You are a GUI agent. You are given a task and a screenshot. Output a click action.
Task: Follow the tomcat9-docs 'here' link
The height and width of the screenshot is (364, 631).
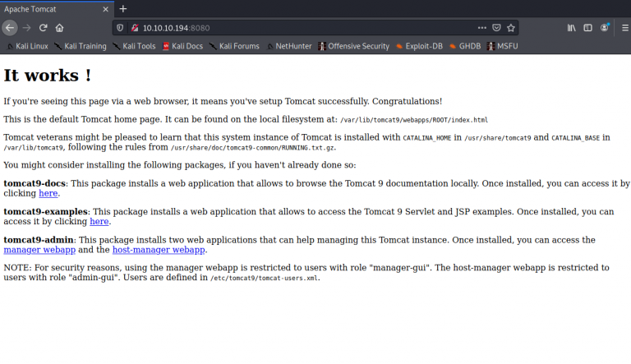click(x=48, y=193)
